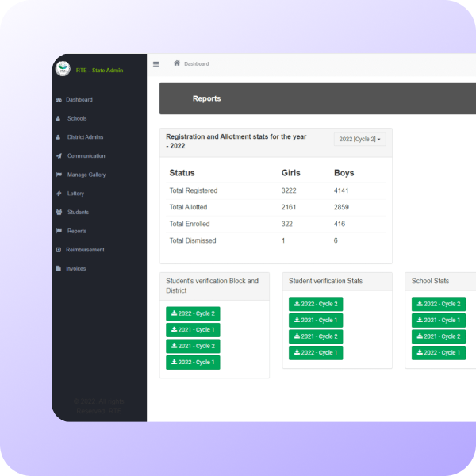Download 2021 - Cycle 1 Student verification Stats

tap(316, 321)
